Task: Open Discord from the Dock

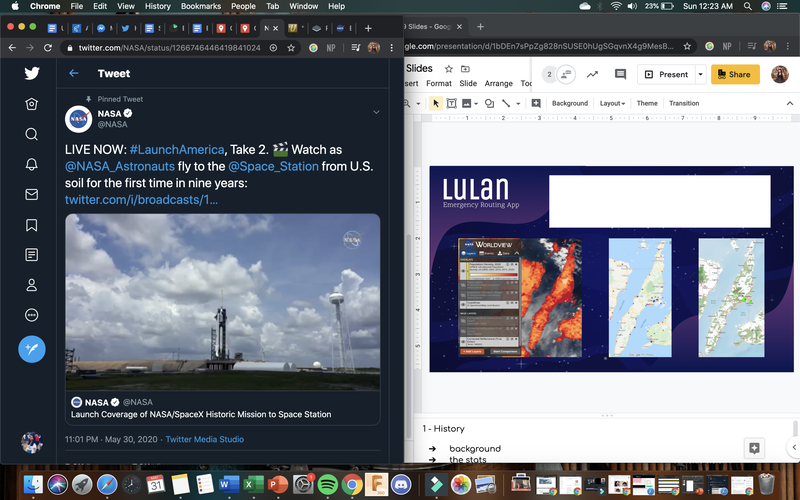Action: [x=401, y=484]
